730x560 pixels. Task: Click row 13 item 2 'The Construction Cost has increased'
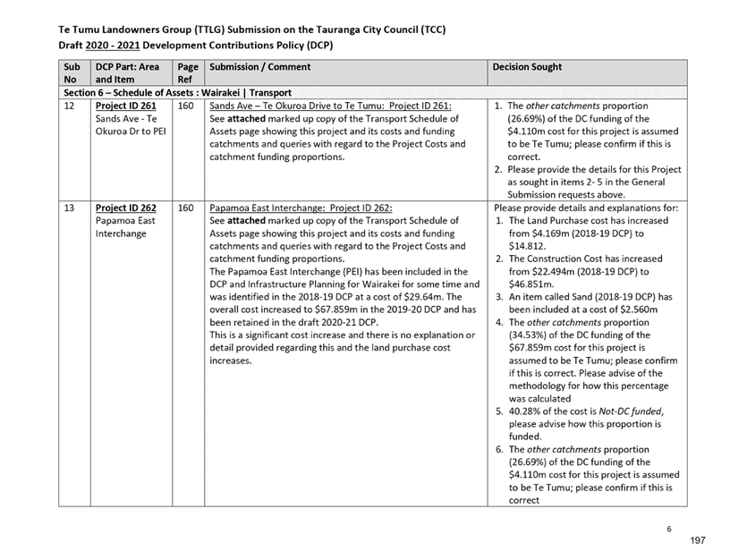click(x=580, y=271)
